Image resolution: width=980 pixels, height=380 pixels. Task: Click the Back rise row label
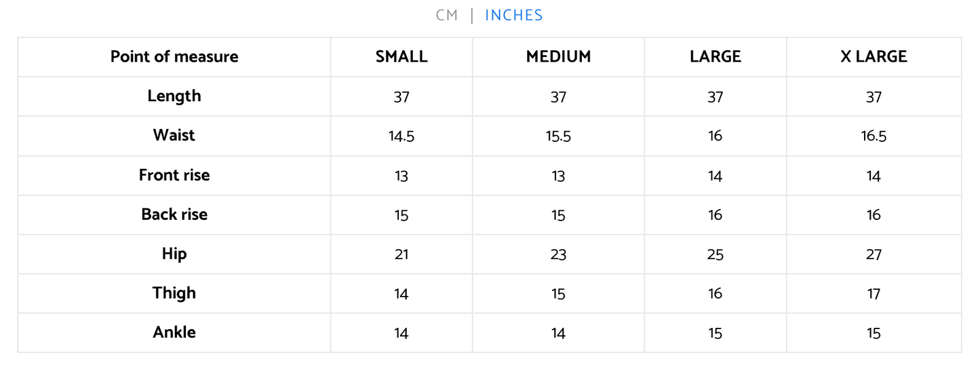point(174,214)
